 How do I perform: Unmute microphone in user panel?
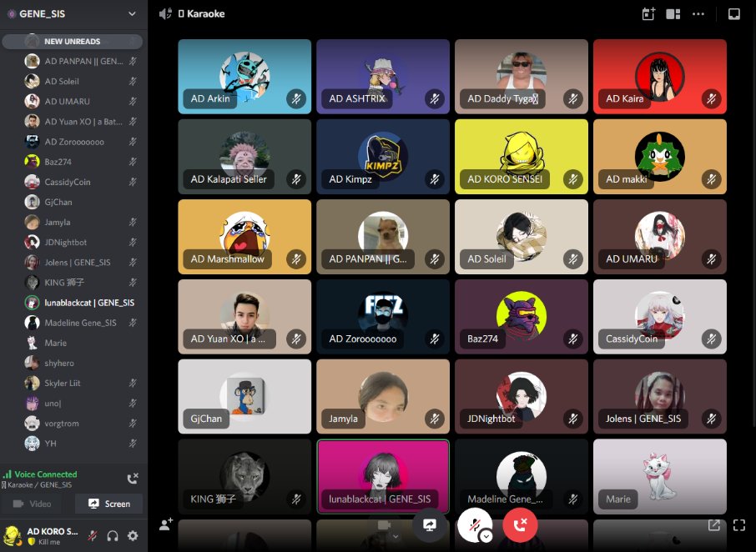(x=92, y=535)
